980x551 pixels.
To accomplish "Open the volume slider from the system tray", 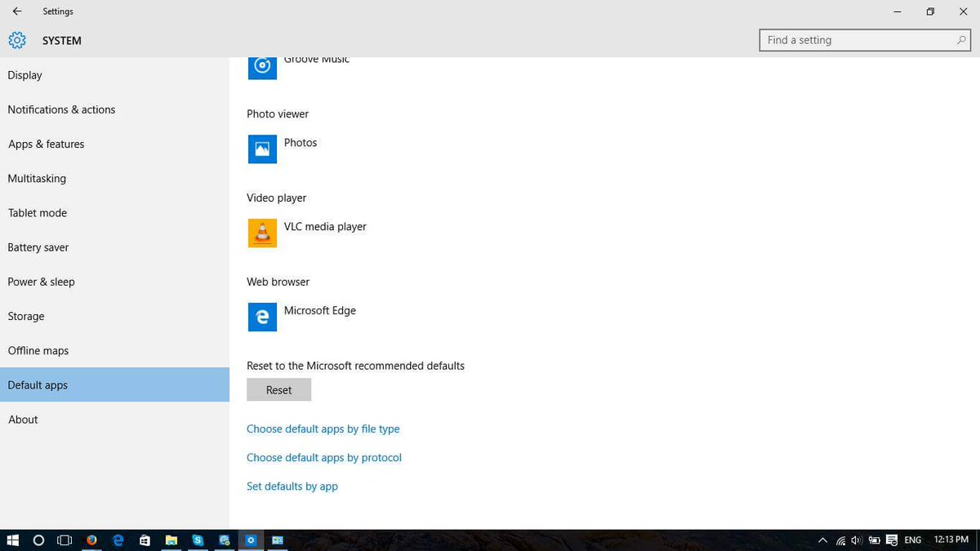I will [856, 540].
